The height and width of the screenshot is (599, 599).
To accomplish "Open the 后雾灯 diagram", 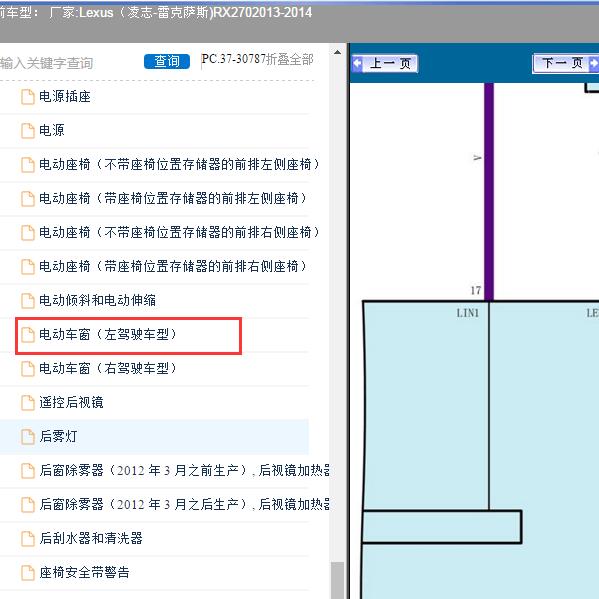I will click(x=58, y=436).
